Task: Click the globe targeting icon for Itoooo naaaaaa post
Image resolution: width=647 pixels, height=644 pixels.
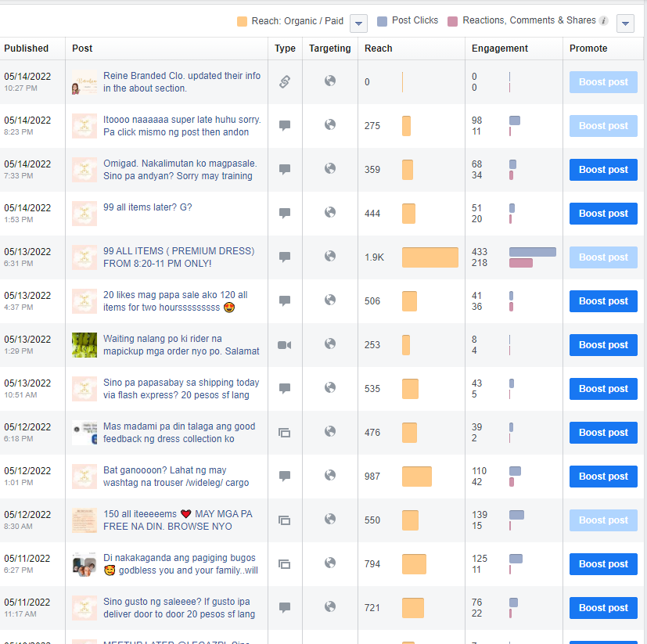Action: coord(330,124)
